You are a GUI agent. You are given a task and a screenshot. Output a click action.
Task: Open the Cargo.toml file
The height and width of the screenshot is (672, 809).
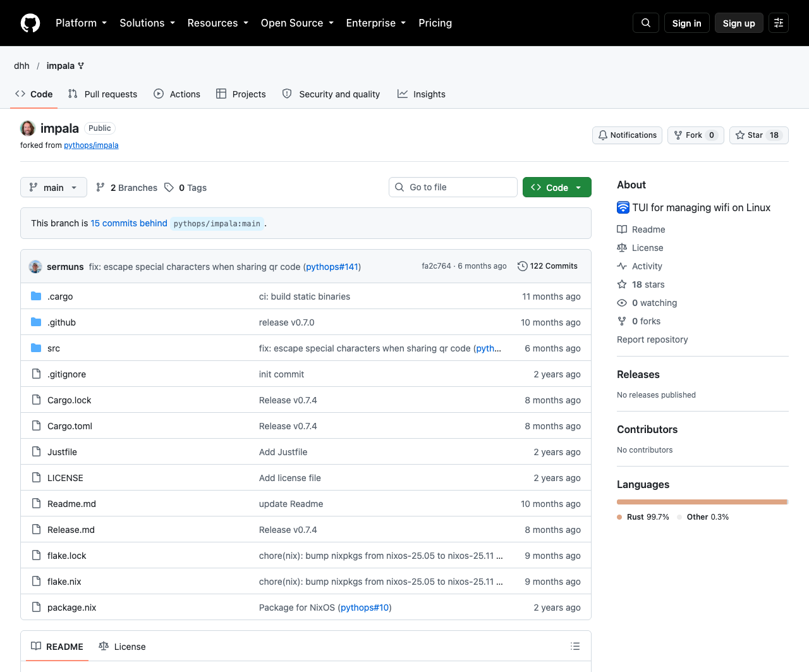70,426
